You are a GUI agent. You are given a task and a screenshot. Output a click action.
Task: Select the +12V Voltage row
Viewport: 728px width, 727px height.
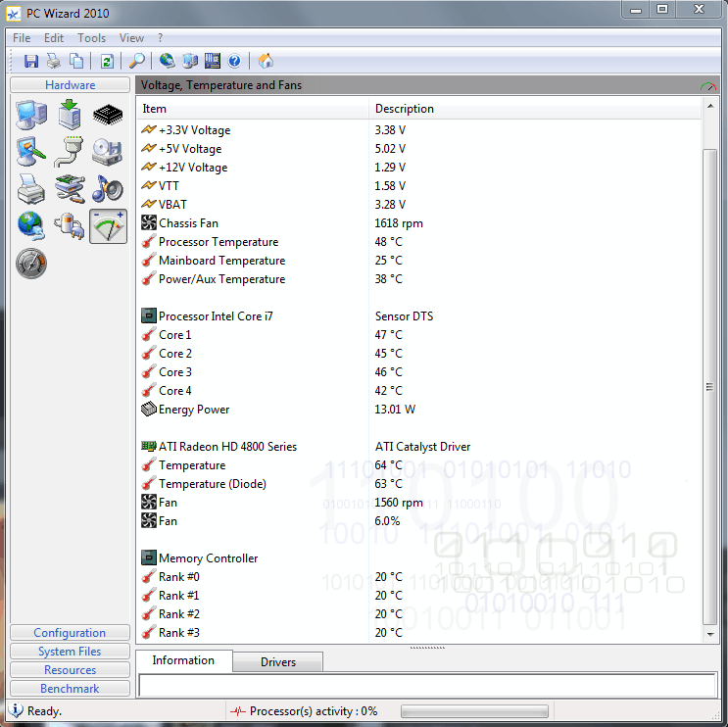[418, 168]
